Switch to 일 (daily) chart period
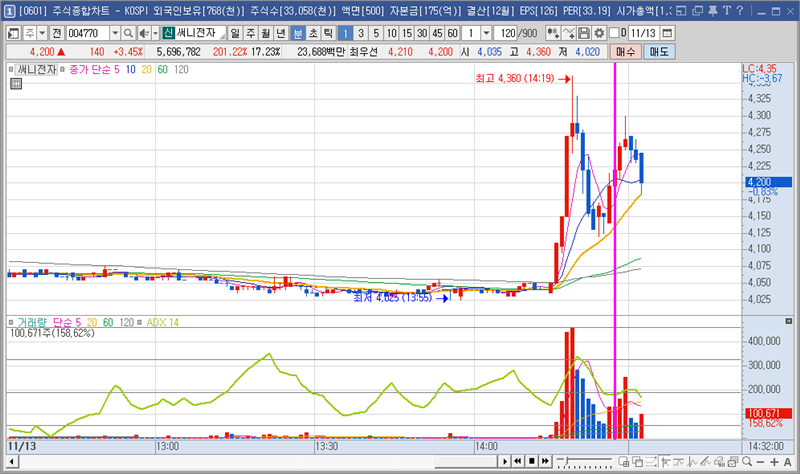This screenshot has height=474, width=800. pos(235,33)
